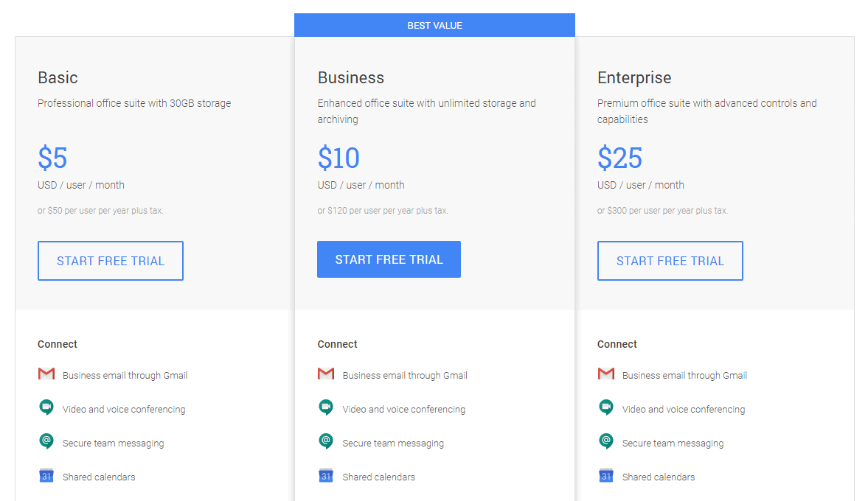Click the Enterprise plan title
This screenshot has height=501, width=868.
634,77
